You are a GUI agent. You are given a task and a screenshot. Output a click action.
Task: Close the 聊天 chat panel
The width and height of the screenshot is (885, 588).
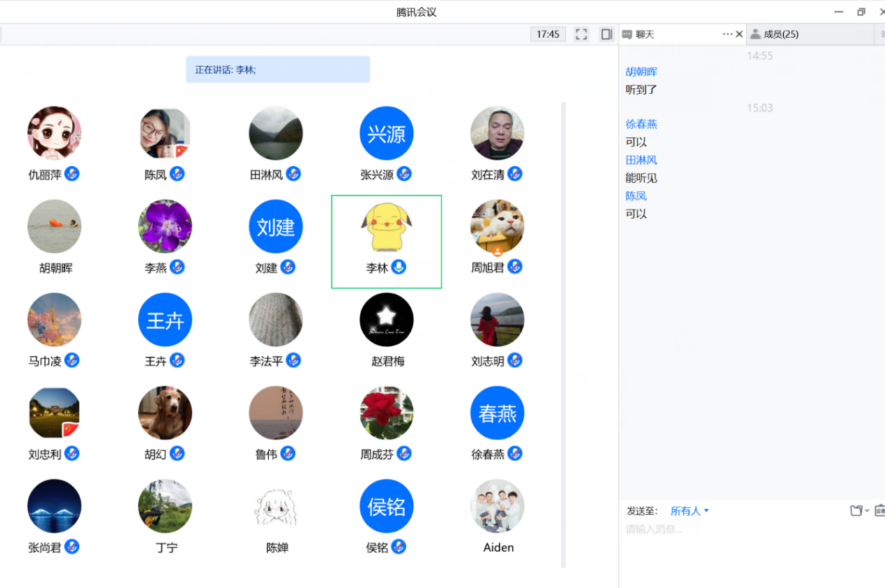point(739,34)
